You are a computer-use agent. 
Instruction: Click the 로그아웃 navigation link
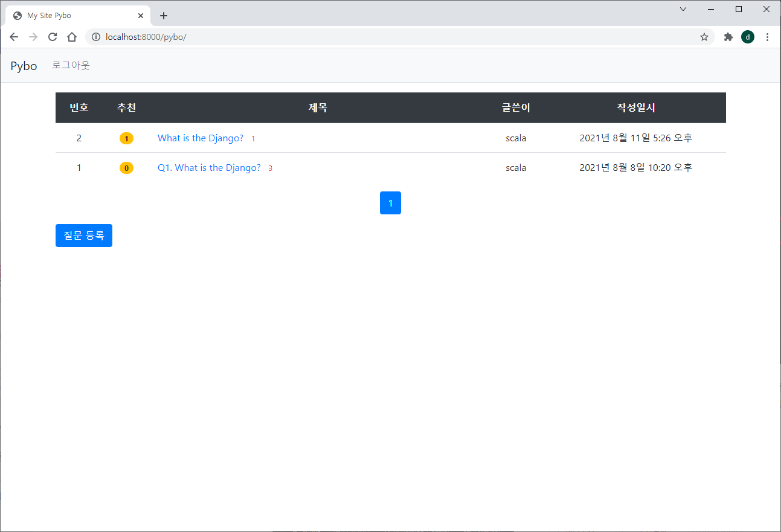[x=71, y=65]
